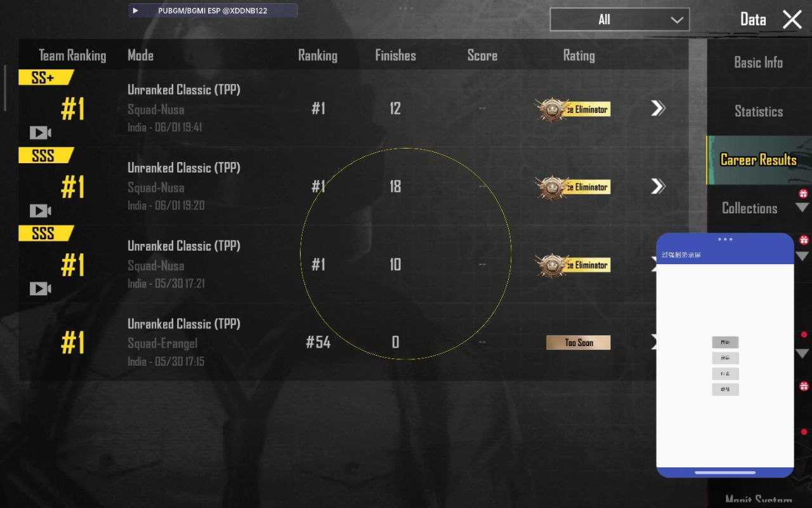Screen dimensions: 812x508
Task: Open the All filter dropdown
Action: pos(619,20)
